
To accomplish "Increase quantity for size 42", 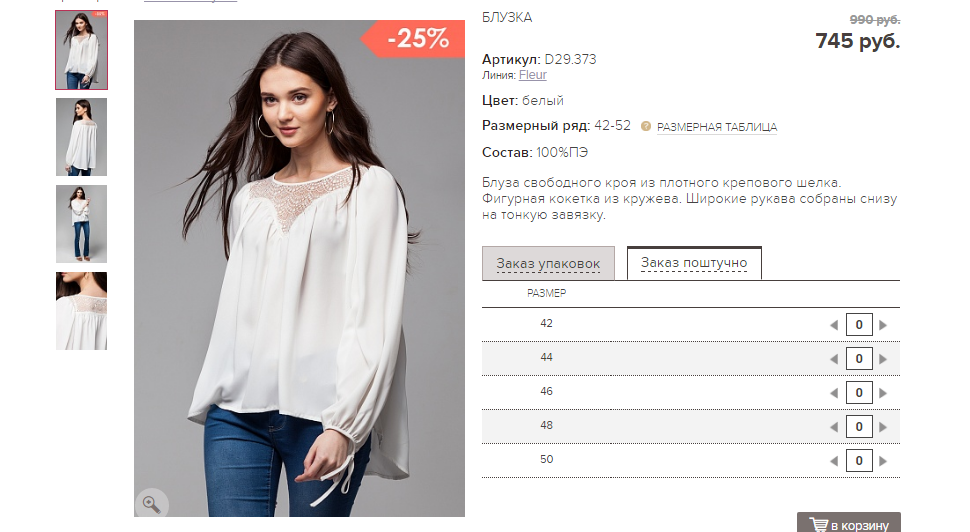I will [x=883, y=325].
